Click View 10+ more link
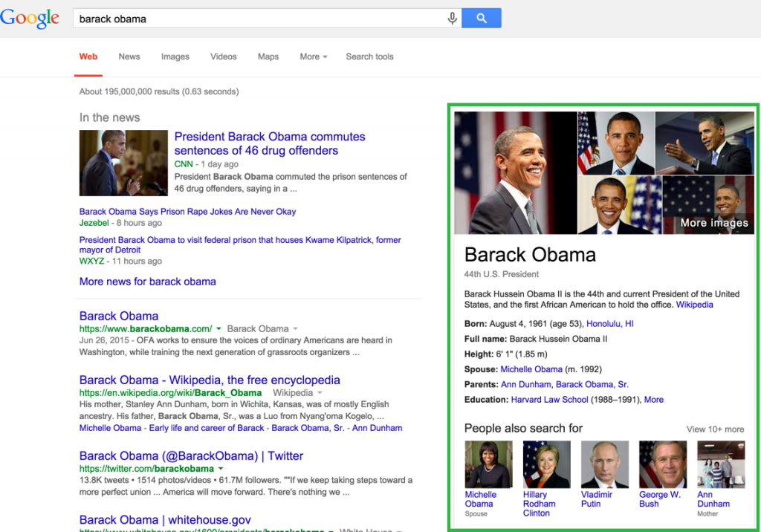Viewport: 761px width, 532px height. click(x=715, y=429)
